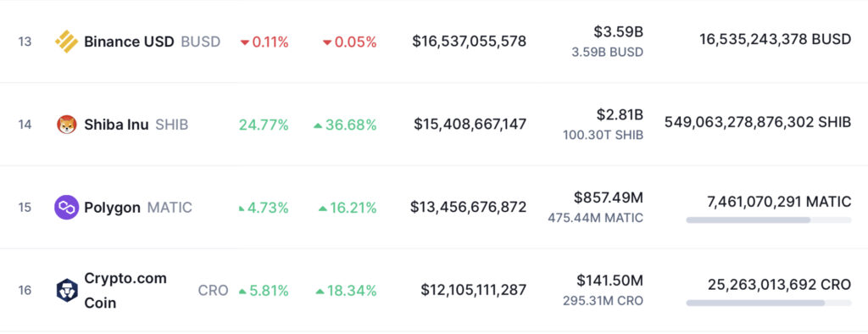This screenshot has width=868, height=334.
Task: Click the BUSD ticker symbol label
Action: pos(200,42)
